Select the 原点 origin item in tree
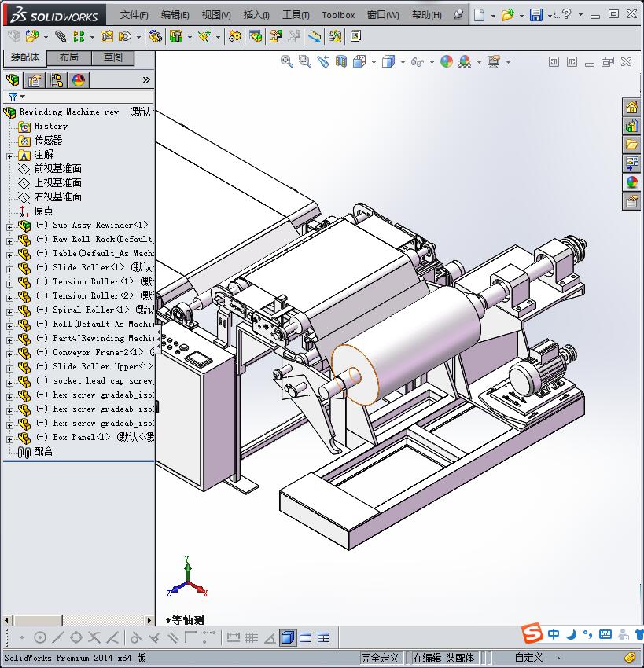The height and width of the screenshot is (668, 644). pos(43,211)
